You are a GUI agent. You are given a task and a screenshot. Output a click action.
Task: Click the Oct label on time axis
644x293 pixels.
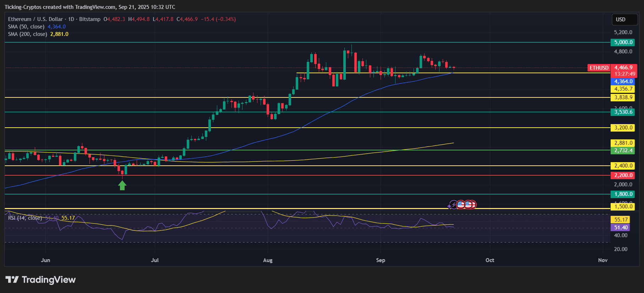click(x=490, y=260)
